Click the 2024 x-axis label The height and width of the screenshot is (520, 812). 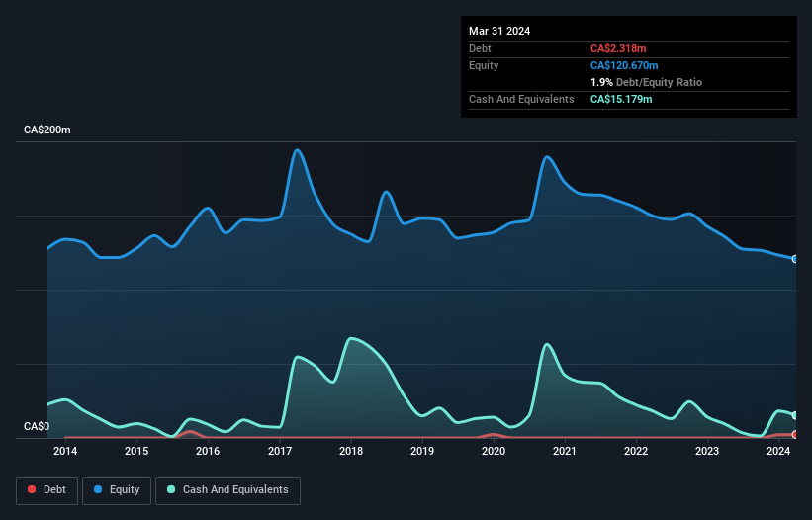click(778, 451)
